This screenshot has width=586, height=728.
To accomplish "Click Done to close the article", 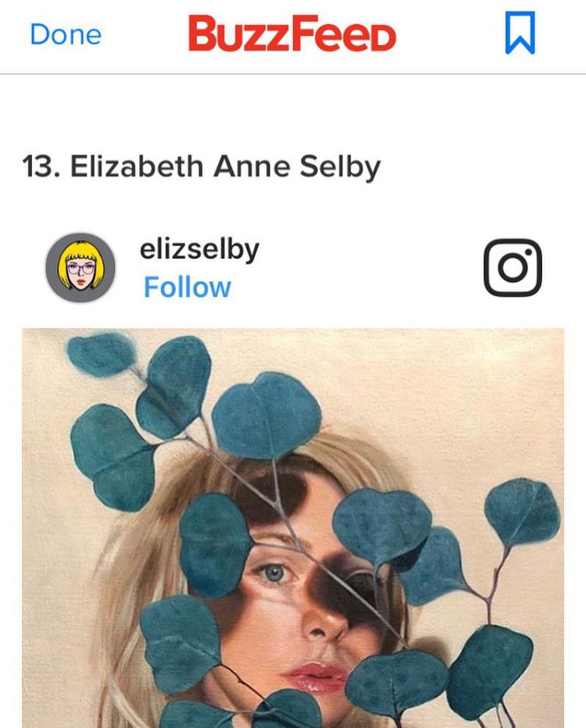I will coord(66,35).
